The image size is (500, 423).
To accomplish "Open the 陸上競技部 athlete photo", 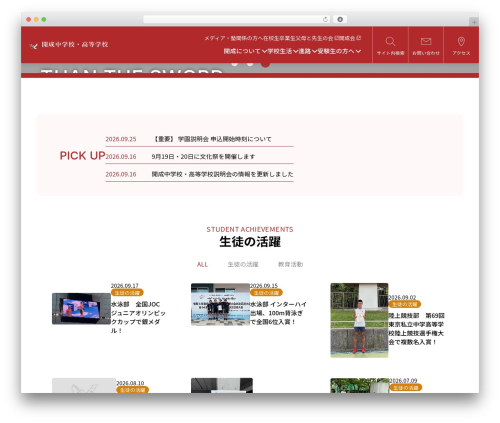I will (359, 320).
